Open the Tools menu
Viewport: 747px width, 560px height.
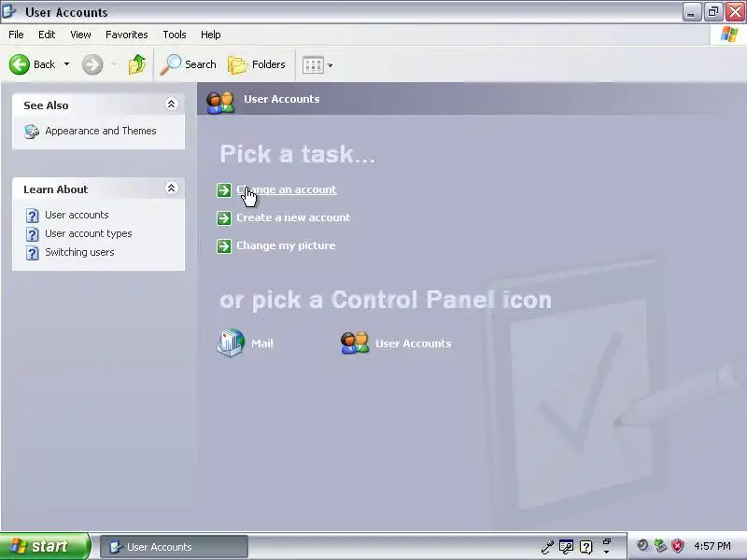pos(175,35)
